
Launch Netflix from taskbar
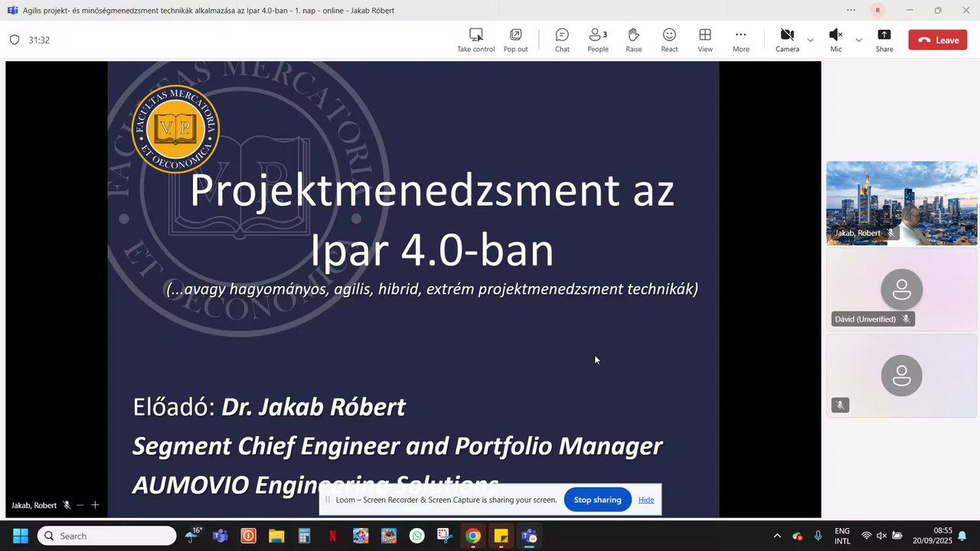(x=332, y=536)
